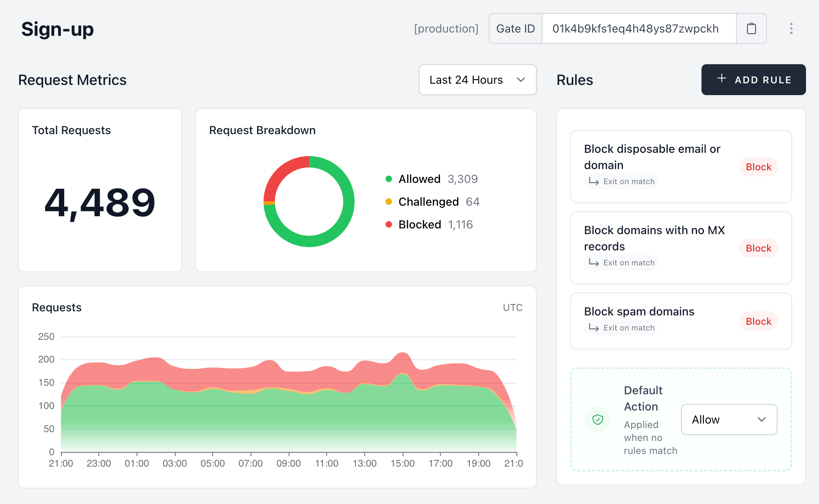The width and height of the screenshot is (819, 504).
Task: Click the green Allowed legend dot
Action: (389, 178)
